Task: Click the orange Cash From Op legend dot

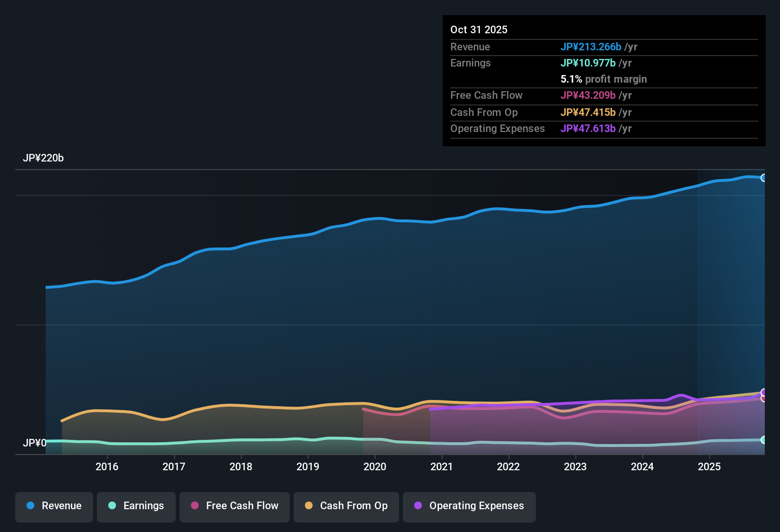Action: tap(308, 506)
